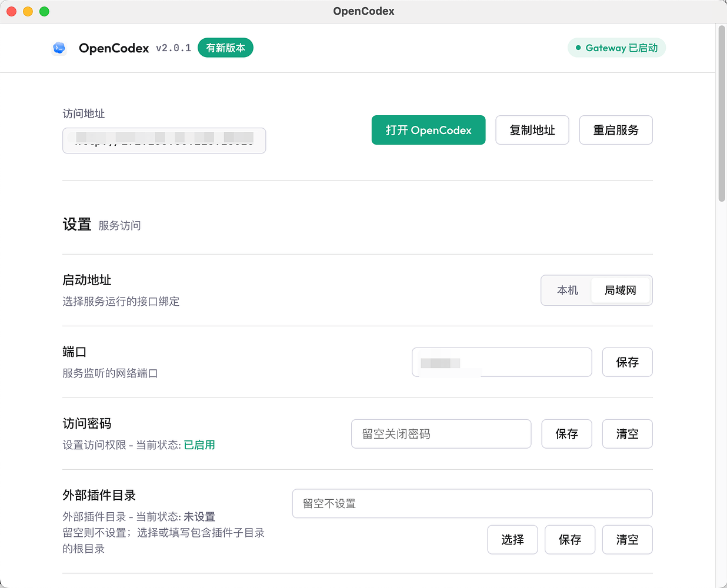This screenshot has width=727, height=588.
Task: Click the 外部插件目录 heading
Action: pyautogui.click(x=99, y=495)
